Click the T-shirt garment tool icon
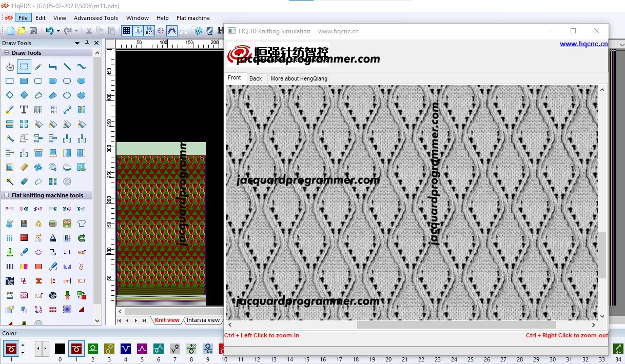Viewport: 625px width, 364px height. (x=82, y=224)
